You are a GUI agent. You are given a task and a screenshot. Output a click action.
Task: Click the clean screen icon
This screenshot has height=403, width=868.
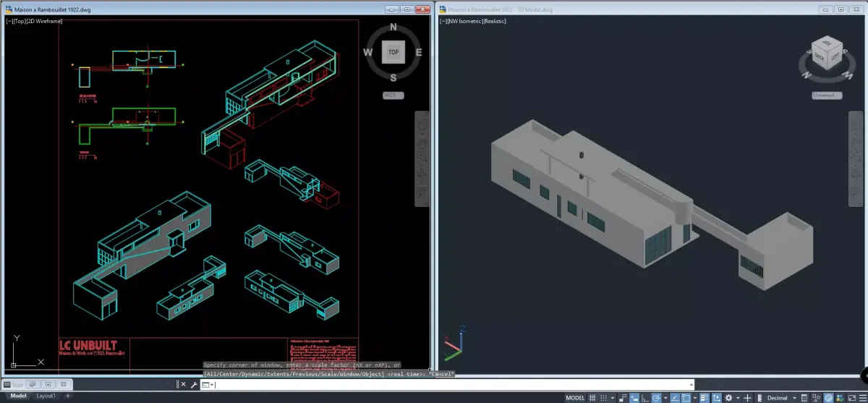click(852, 397)
